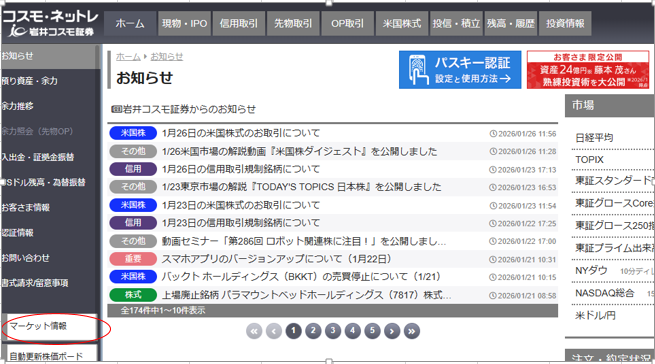Image resolution: width=655 pixels, height=364 pixels.
Task: Select page 2 in pagination
Action: click(x=313, y=331)
